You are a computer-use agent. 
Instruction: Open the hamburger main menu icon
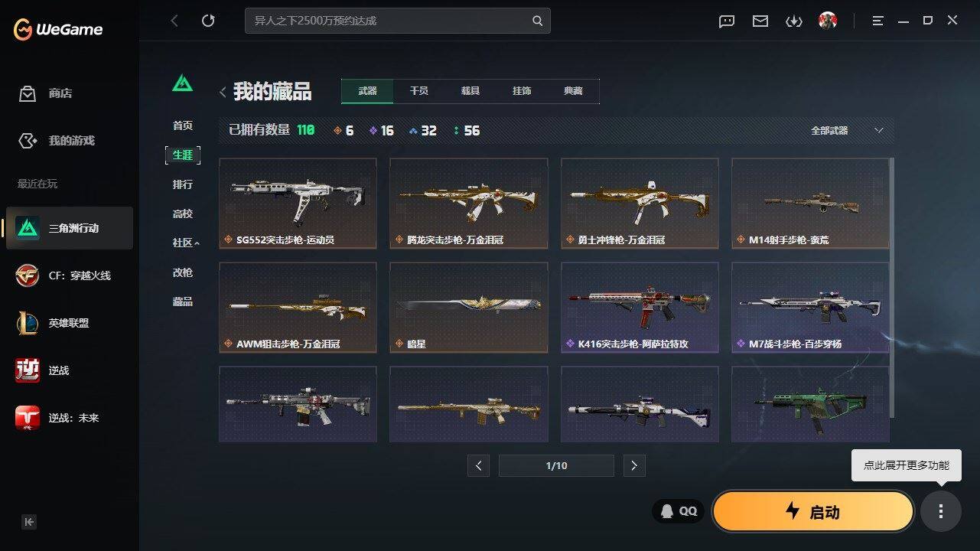[x=877, y=21]
